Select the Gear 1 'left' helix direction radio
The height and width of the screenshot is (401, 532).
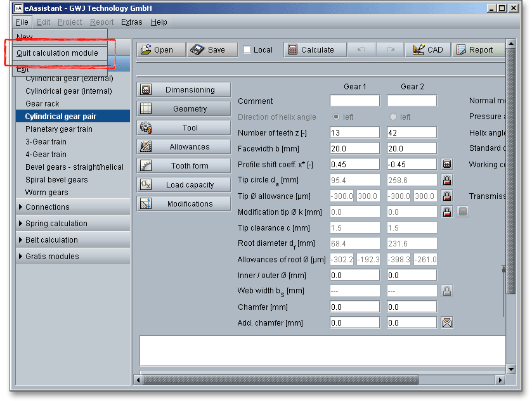point(337,117)
